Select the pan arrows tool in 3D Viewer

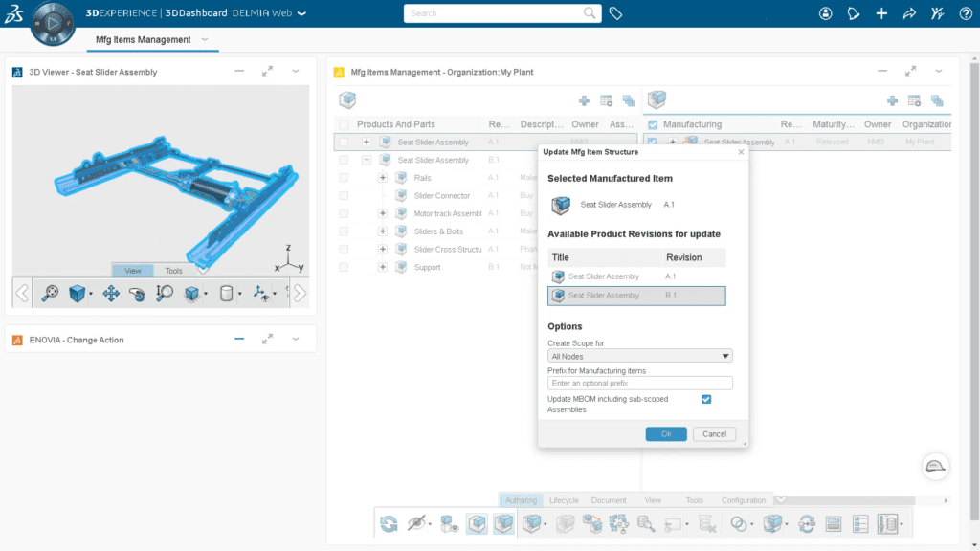111,293
